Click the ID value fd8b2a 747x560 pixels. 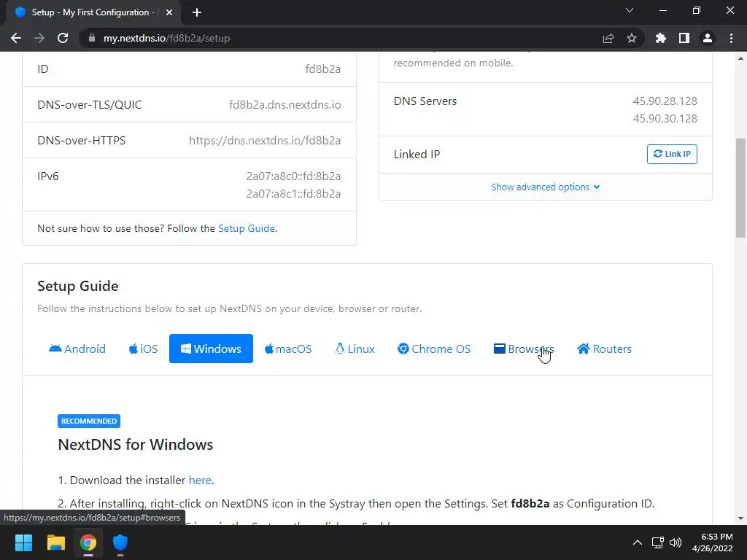click(322, 69)
